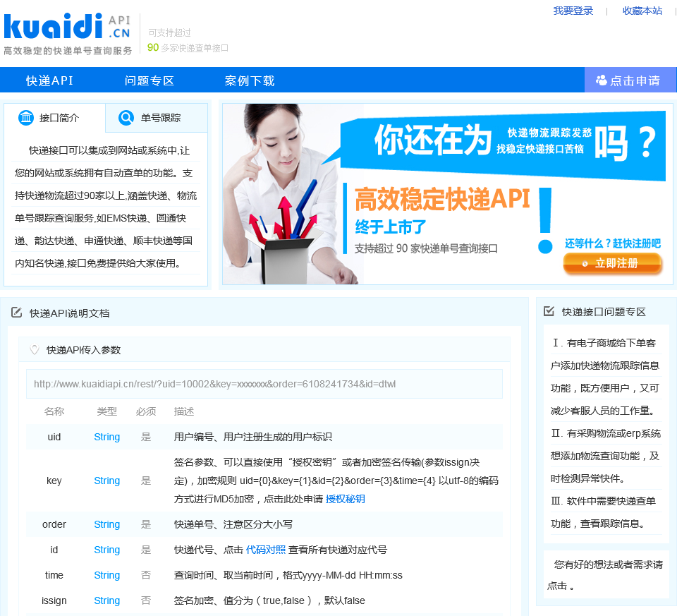Click the kuaidi API.CN logo
677x616 pixels.
68,34
